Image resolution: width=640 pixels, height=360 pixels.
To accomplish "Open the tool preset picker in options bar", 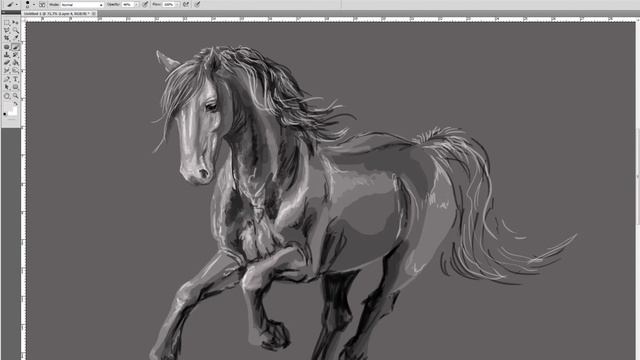I will tap(12, 4).
